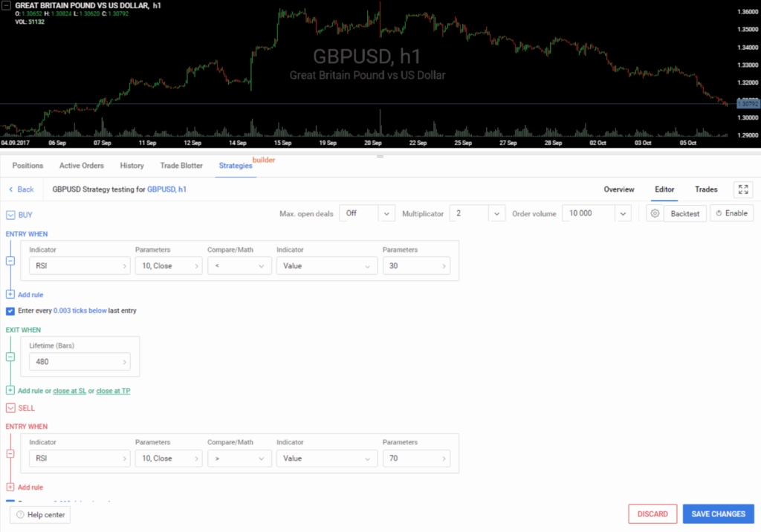
Task: Uncheck the Enter every ticks below checkbox
Action: coord(10,311)
